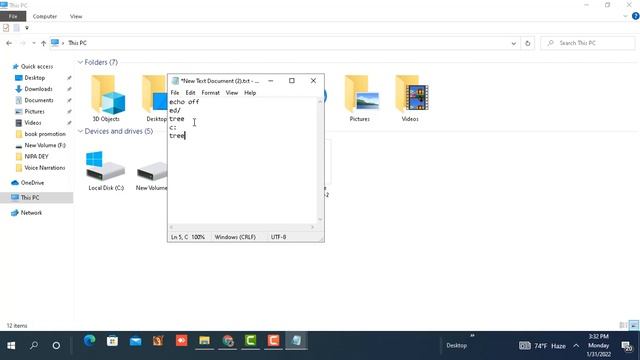Switch to details view button
The width and height of the screenshot is (640, 360).
[x=623, y=325]
